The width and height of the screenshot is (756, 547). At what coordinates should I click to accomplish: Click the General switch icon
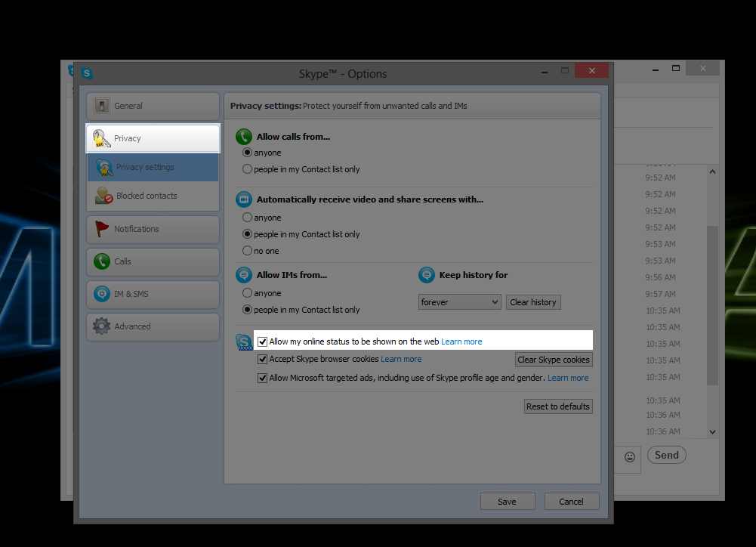tap(102, 106)
